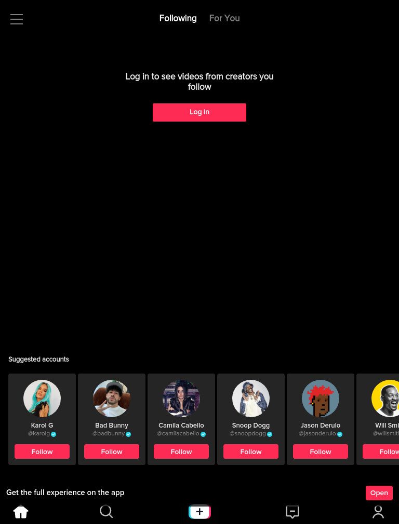The width and height of the screenshot is (399, 532).
Task: Follow Camila Cabello
Action: pos(181,451)
